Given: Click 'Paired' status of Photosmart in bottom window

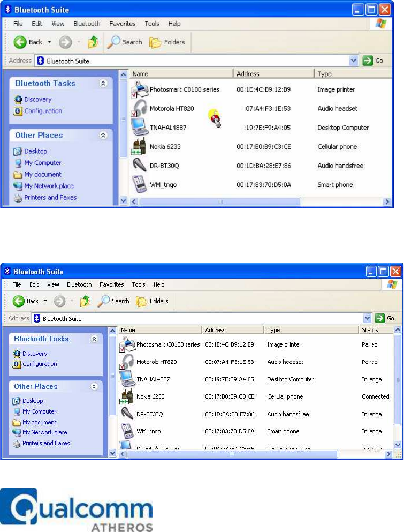Looking at the screenshot, I should pyautogui.click(x=369, y=344).
